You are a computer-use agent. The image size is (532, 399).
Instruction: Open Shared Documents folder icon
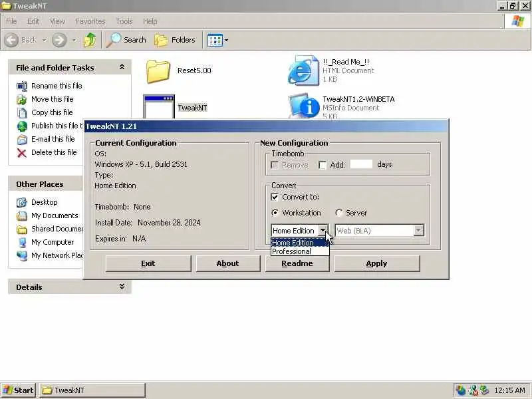(x=22, y=229)
